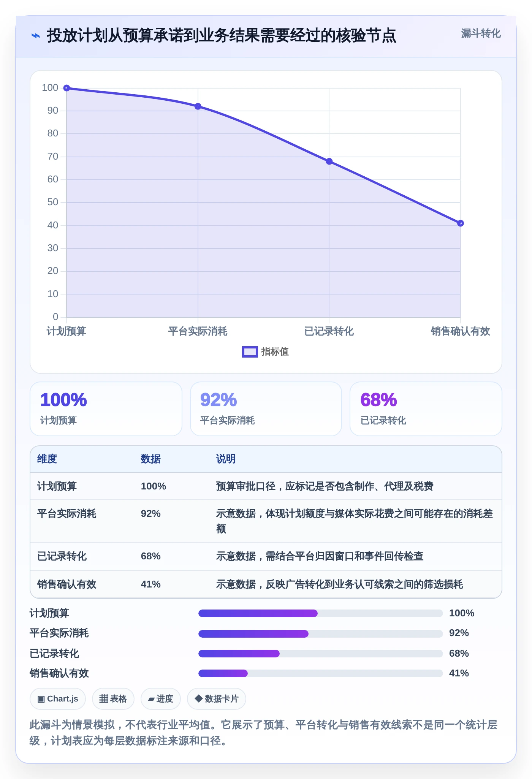
Task: Select the chart data point at 已记录转化
Action: pyautogui.click(x=329, y=161)
